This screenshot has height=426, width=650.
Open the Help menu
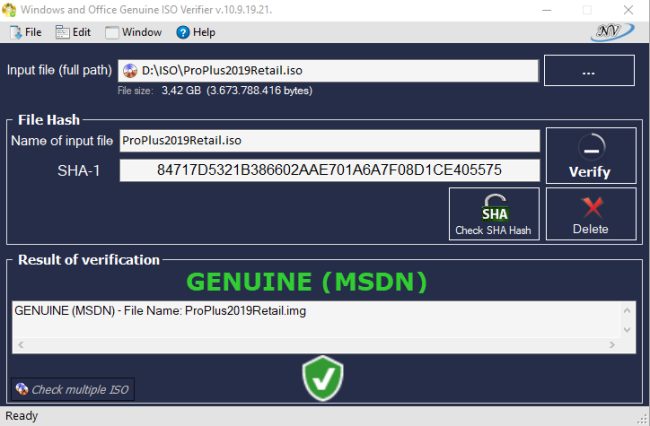pos(196,32)
